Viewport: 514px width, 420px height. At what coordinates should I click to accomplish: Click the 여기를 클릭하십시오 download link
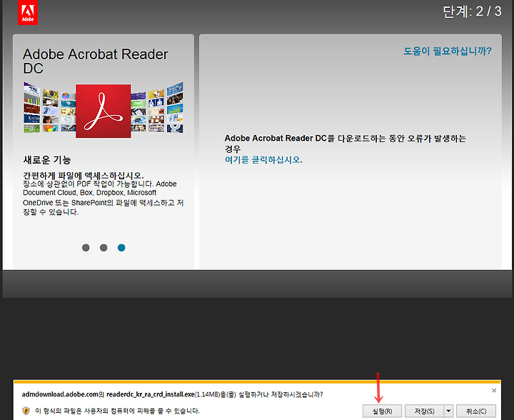(x=263, y=160)
